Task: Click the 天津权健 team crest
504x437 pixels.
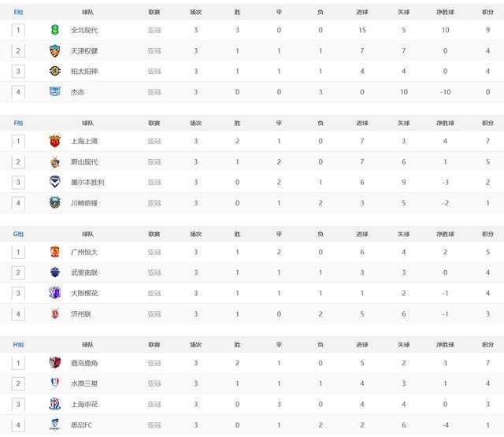Action: click(x=54, y=50)
